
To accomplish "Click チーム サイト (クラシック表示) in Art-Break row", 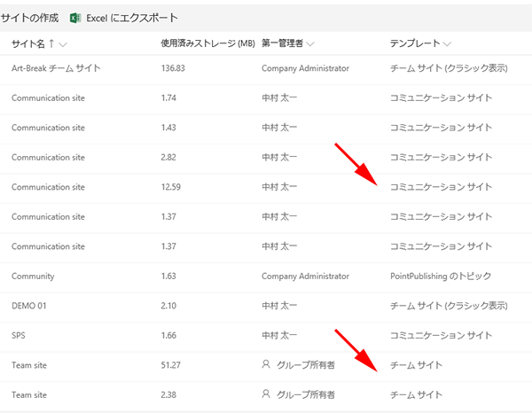I will click(x=449, y=68).
